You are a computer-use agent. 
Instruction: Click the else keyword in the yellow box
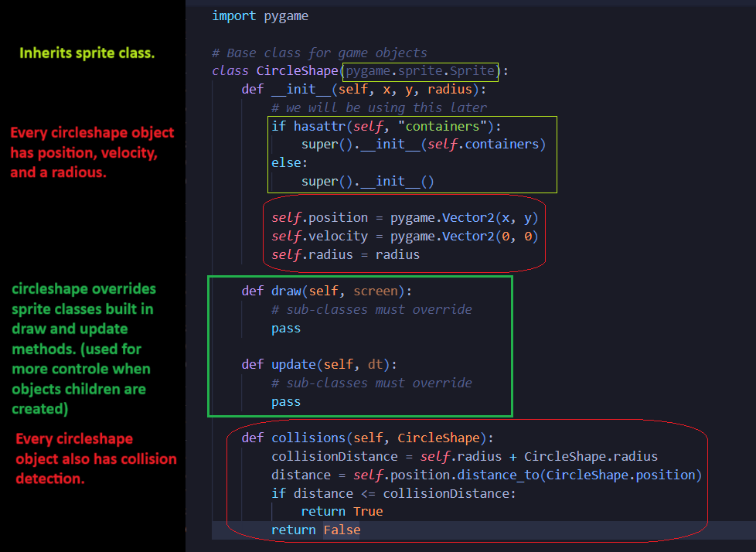pyautogui.click(x=286, y=162)
